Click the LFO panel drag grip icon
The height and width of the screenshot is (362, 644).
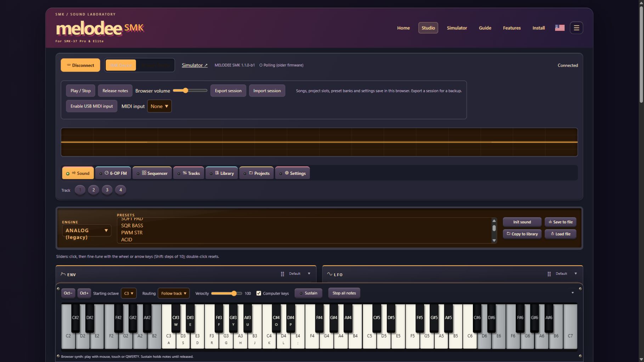(549, 274)
